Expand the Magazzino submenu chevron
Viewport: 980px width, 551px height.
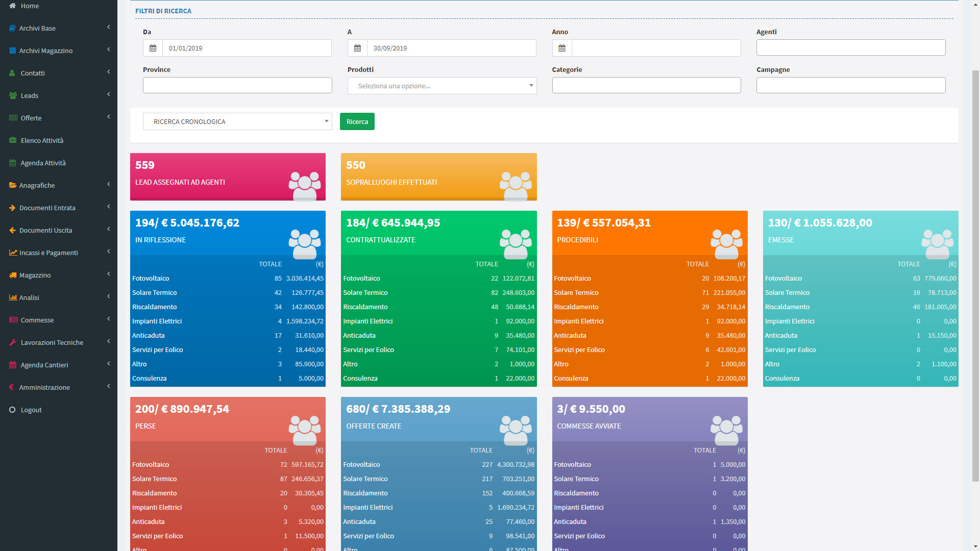pyautogui.click(x=109, y=274)
